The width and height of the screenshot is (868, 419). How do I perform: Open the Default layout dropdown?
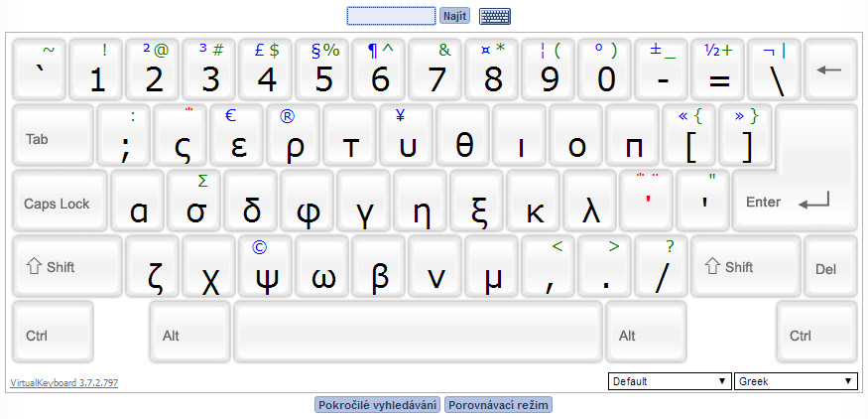coord(669,381)
